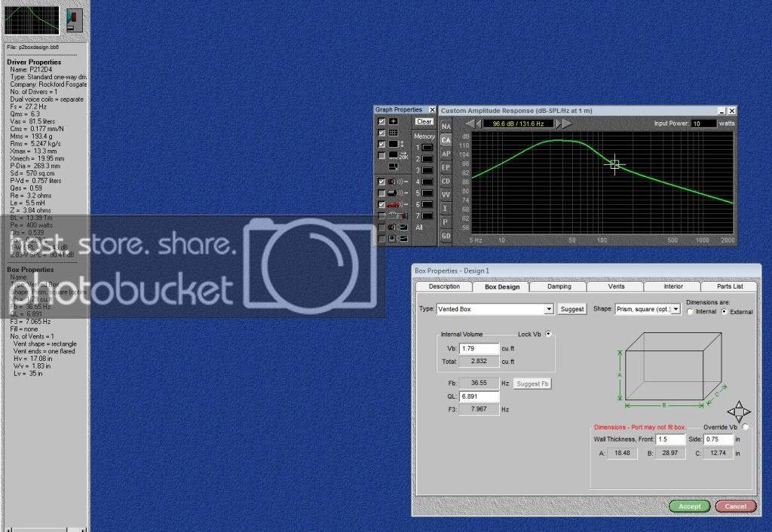The image size is (772, 532).
Task: Select Memory slot 6
Action: pos(427,204)
